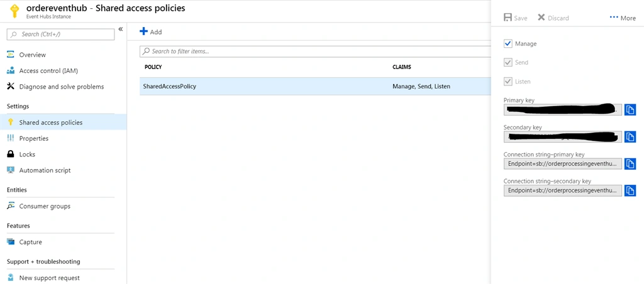Copy the Connection string–primary key

(630, 164)
